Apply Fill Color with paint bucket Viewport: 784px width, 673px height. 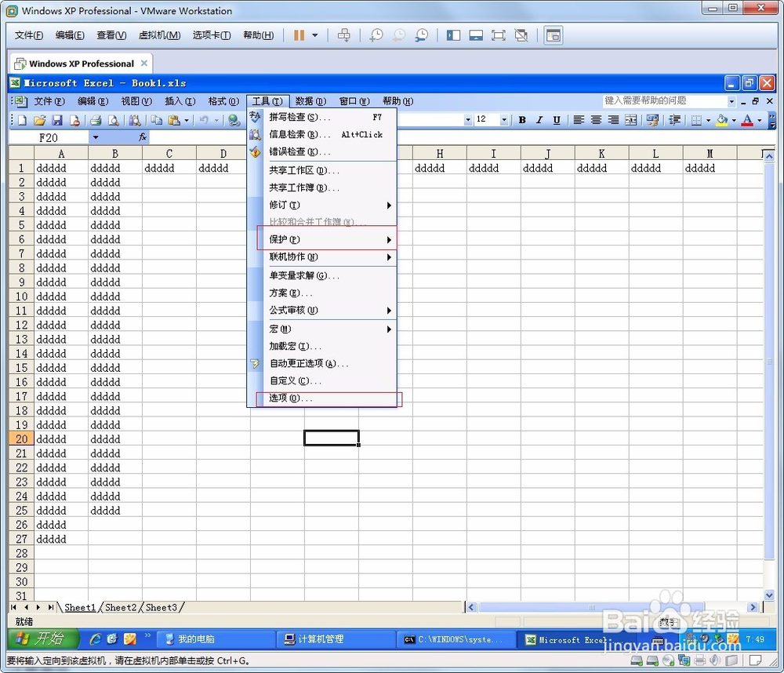coord(722,119)
